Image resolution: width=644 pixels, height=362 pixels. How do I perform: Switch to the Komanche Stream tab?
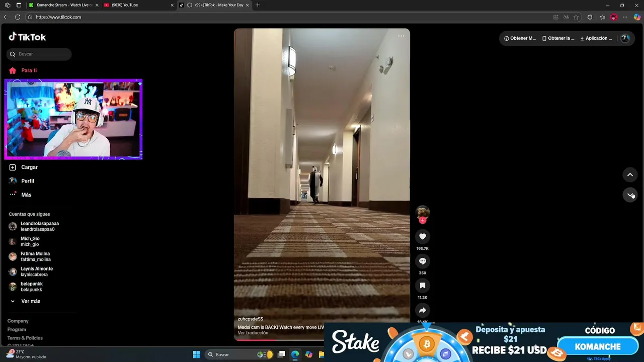click(x=64, y=5)
